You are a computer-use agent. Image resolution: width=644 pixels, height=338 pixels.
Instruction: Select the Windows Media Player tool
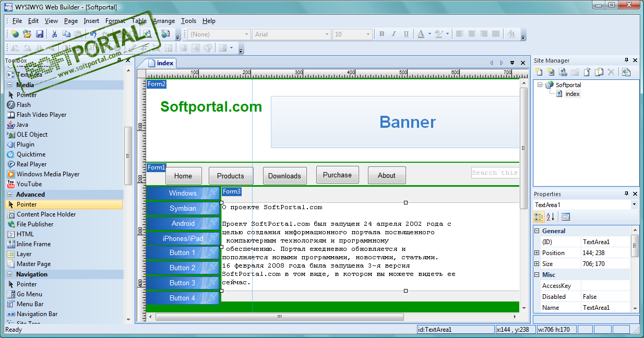click(48, 174)
